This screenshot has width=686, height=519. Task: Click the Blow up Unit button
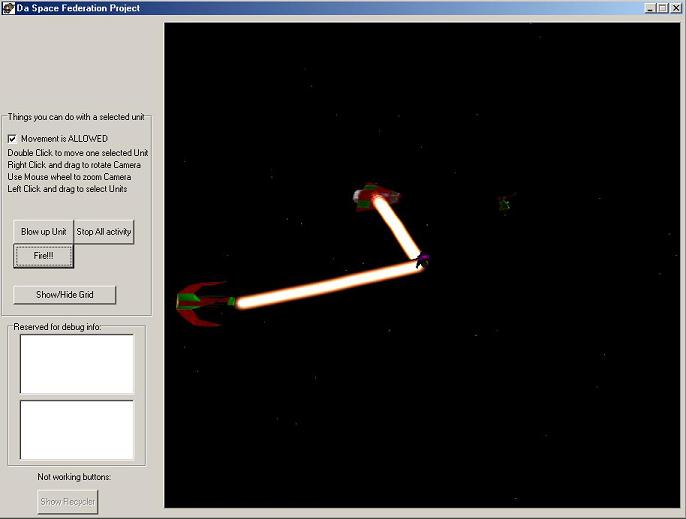43,232
